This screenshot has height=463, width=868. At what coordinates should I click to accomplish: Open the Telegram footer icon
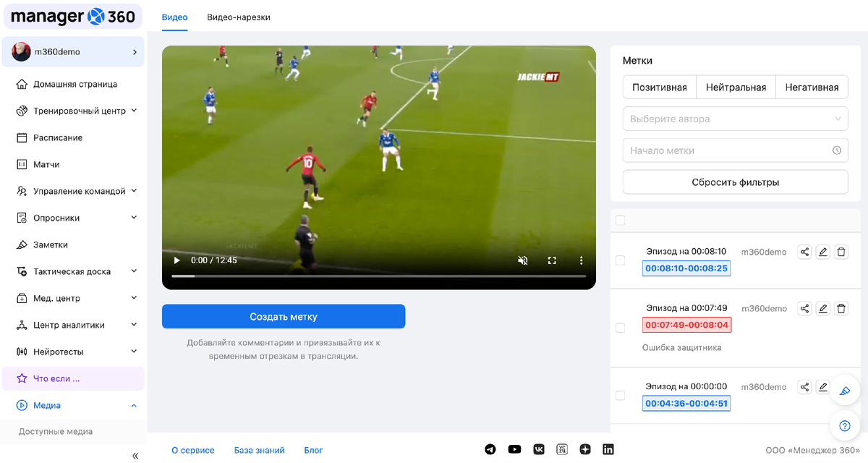[x=490, y=449]
